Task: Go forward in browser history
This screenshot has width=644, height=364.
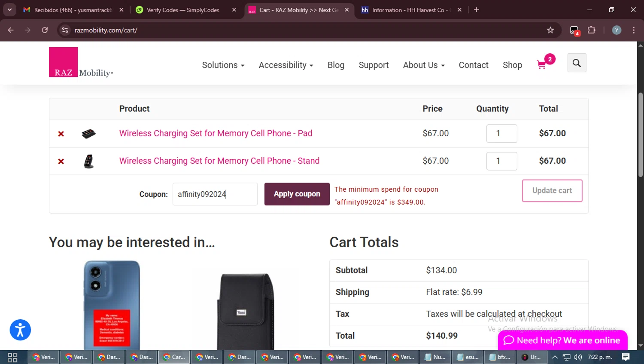Action: pyautogui.click(x=28, y=30)
